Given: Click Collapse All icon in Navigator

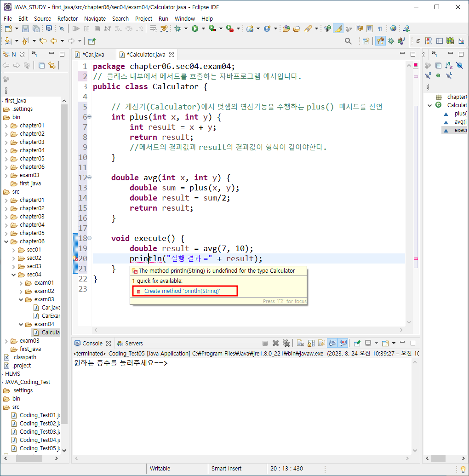Looking at the screenshot, I should [x=41, y=65].
